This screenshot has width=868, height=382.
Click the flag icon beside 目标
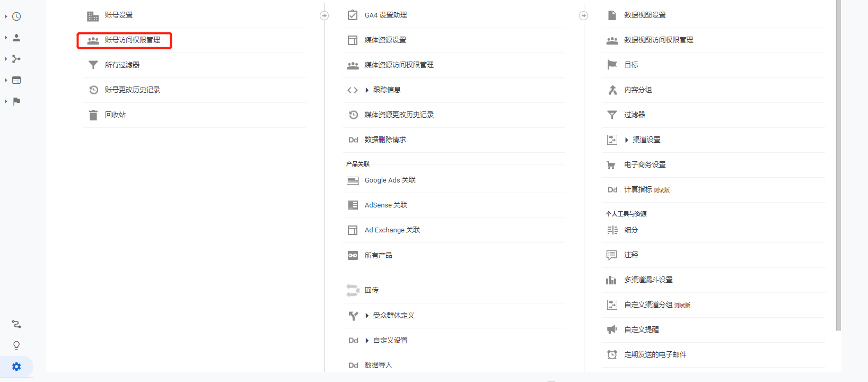click(612, 65)
